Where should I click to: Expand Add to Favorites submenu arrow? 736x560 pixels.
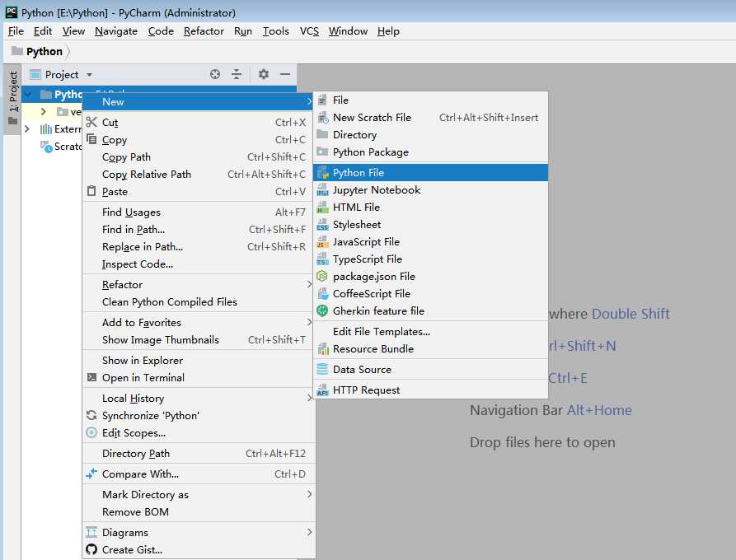click(x=309, y=322)
